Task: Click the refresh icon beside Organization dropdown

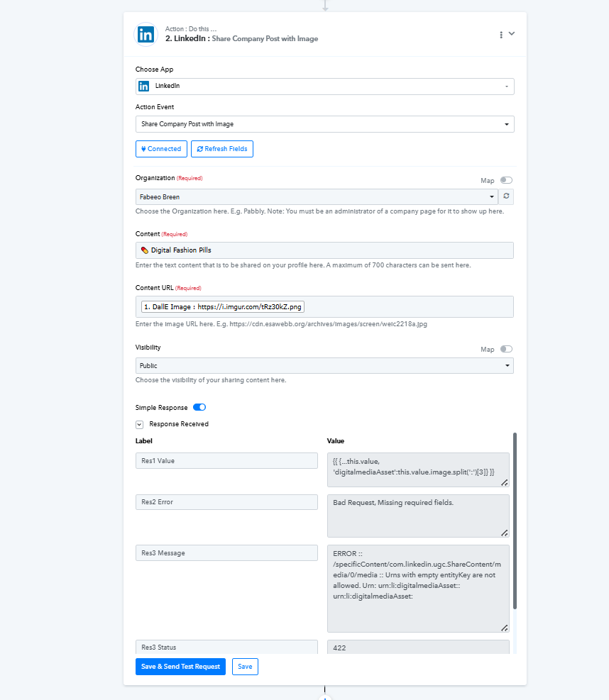Action: click(506, 196)
